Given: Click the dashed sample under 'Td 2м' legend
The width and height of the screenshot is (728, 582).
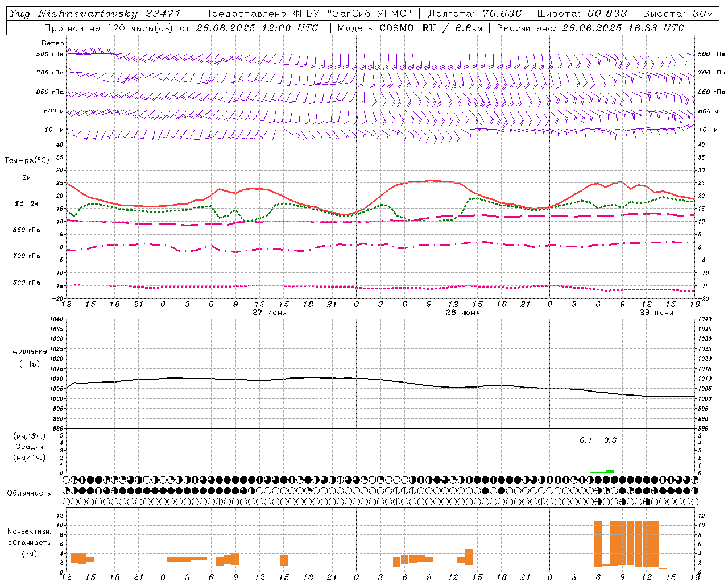Looking at the screenshot, I should coord(25,210).
